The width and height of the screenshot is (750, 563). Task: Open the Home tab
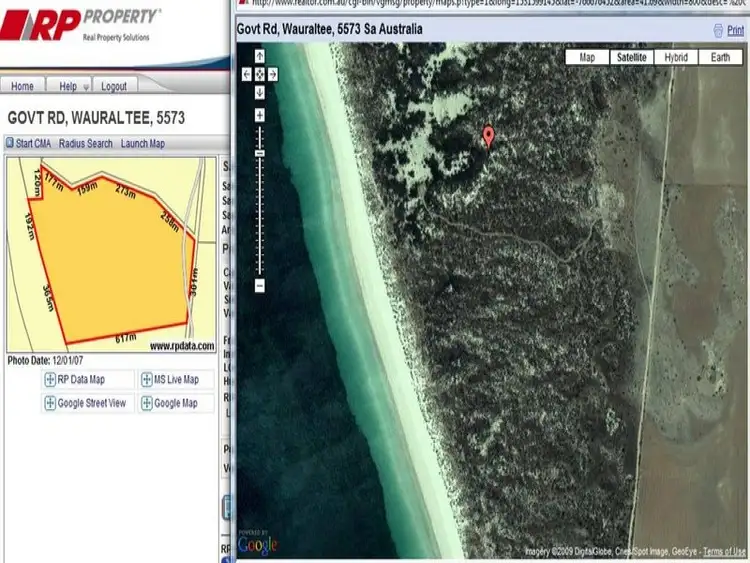tap(22, 86)
